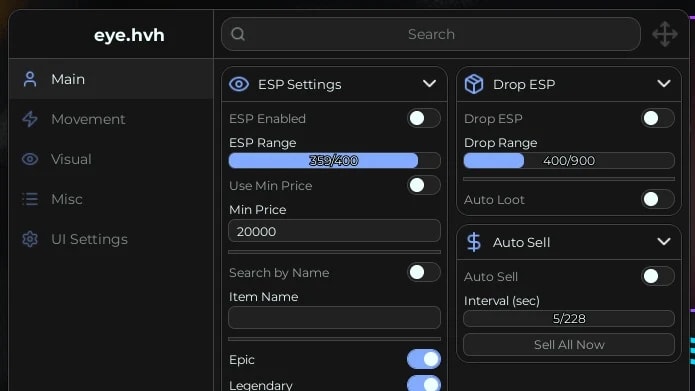Click the eye icon beside Visual
Image resolution: width=695 pixels, height=391 pixels.
pos(30,159)
